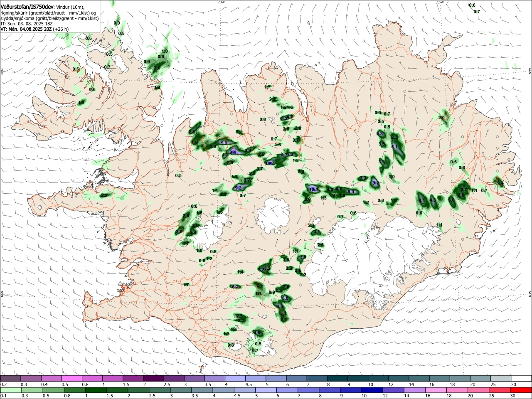Pick rain scale swatch between 10 and 12
532x399 pixels.
[x=371, y=390]
